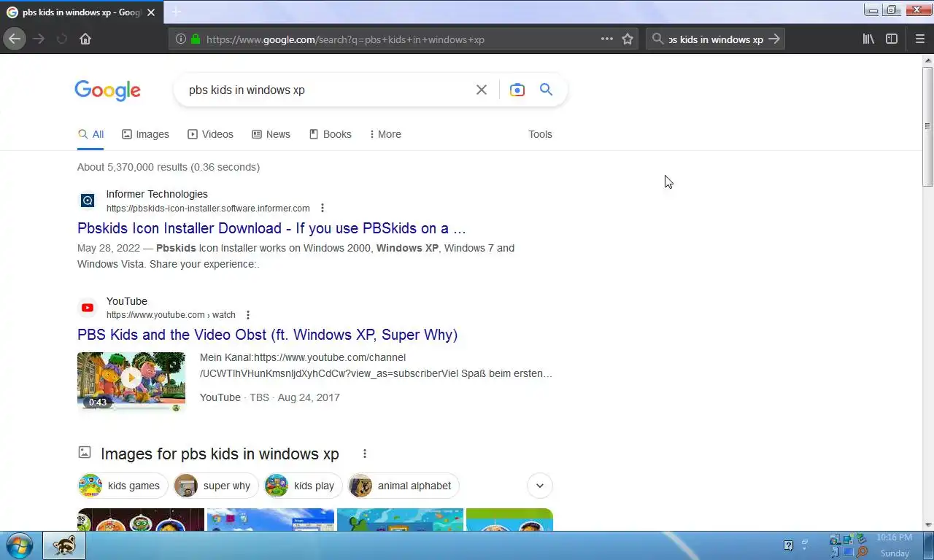The height and width of the screenshot is (560, 934).
Task: Expand image suggestion chips with chevron
Action: click(540, 486)
